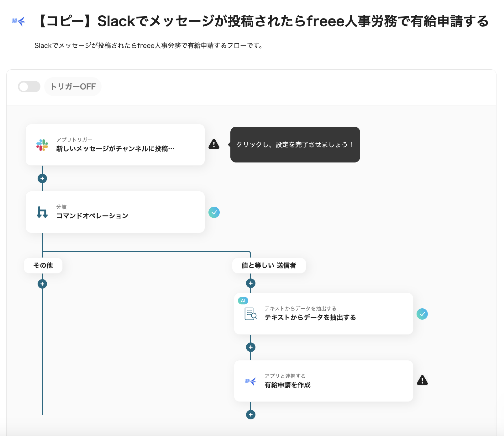Click the トリガーOFF label
The height and width of the screenshot is (436, 504).
tap(73, 87)
